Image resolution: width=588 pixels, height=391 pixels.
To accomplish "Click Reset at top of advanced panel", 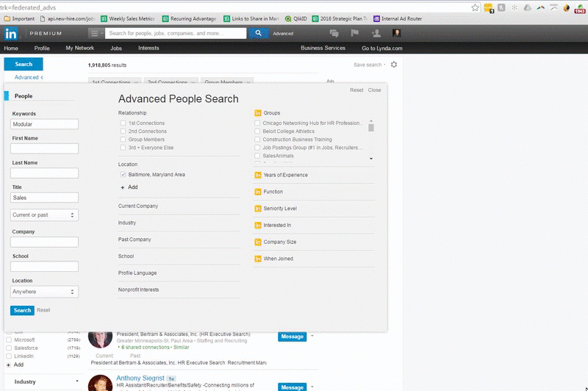I will pos(356,90).
